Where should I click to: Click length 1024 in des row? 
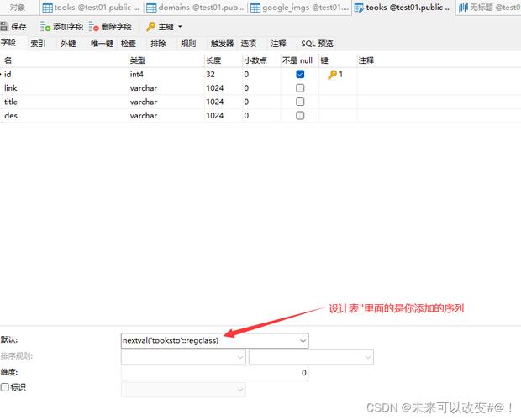[x=224, y=116]
